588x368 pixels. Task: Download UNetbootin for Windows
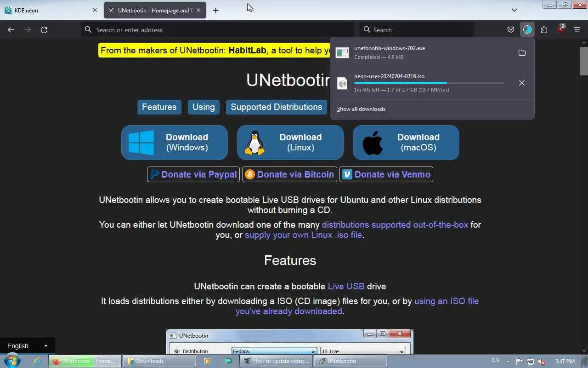click(x=175, y=143)
